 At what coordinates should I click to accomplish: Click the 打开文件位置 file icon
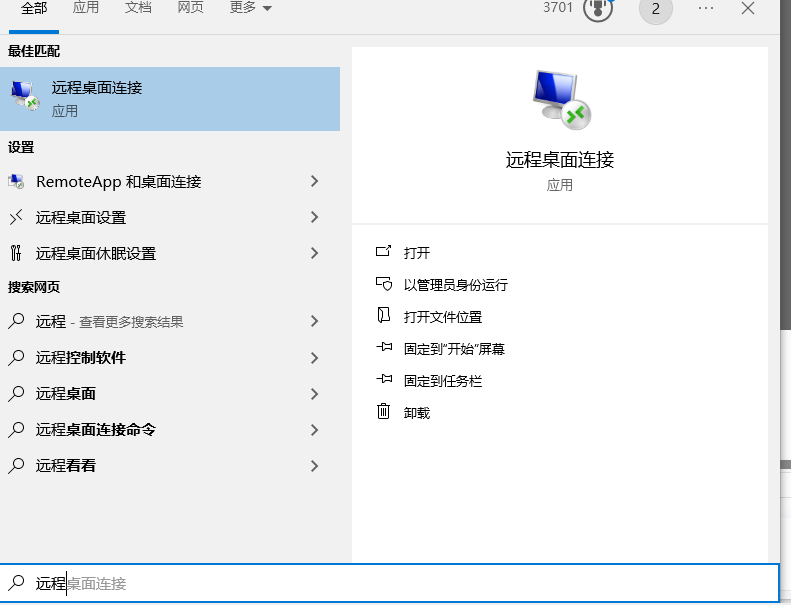click(383, 317)
